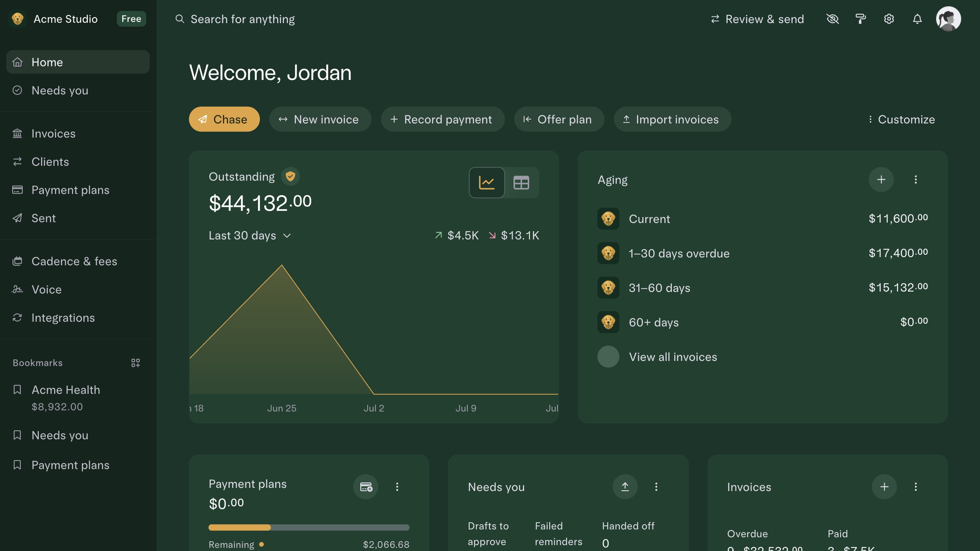
Task: Select the Current aging row
Action: [x=762, y=219]
